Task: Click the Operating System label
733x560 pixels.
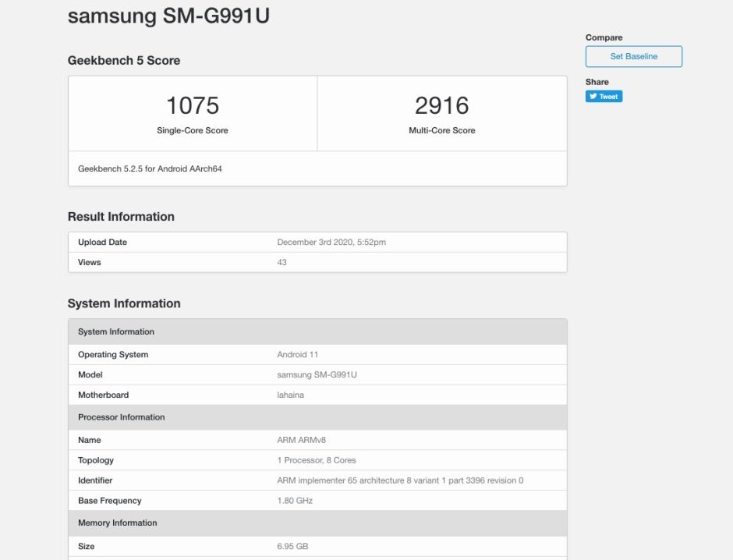Action: 113,354
